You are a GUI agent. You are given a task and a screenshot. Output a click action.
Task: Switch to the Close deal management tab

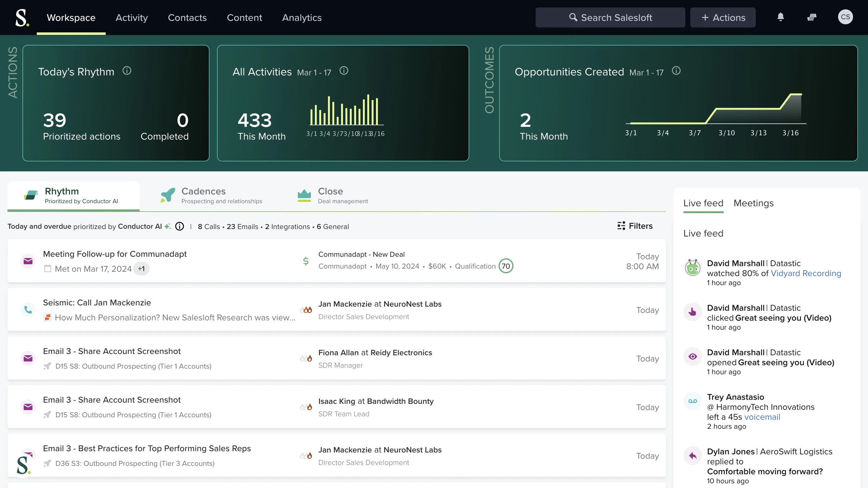point(333,196)
